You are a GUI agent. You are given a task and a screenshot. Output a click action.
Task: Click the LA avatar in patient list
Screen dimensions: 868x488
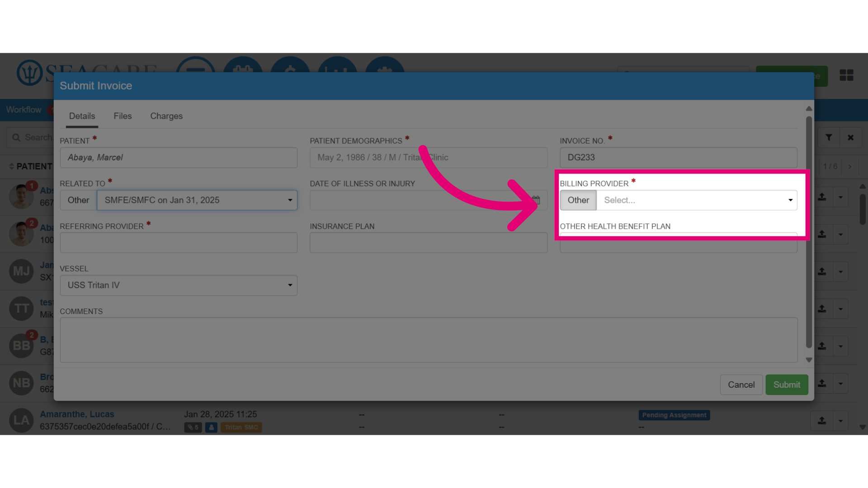click(21, 420)
